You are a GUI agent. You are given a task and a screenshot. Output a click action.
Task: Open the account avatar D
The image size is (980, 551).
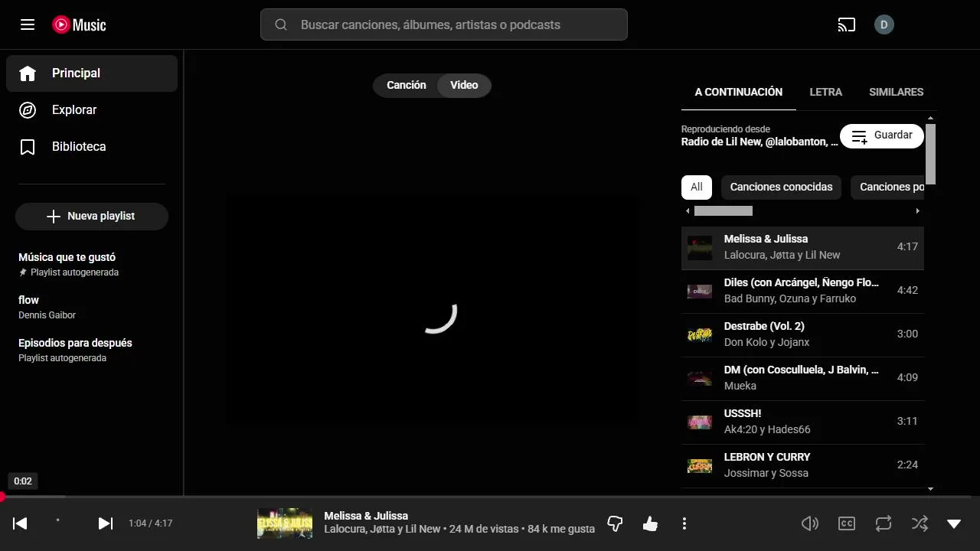click(x=884, y=24)
